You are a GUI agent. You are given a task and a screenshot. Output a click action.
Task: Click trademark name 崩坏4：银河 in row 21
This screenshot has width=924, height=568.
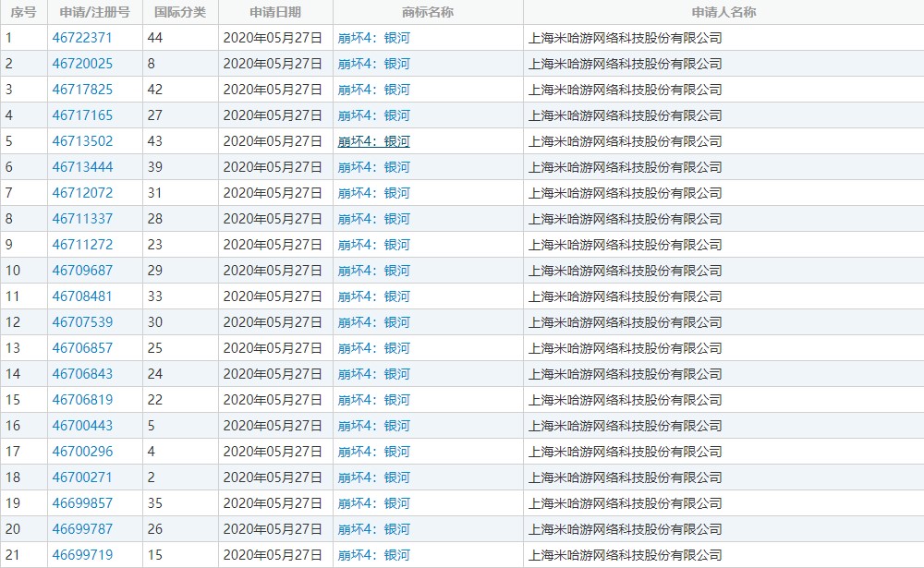coord(373,555)
